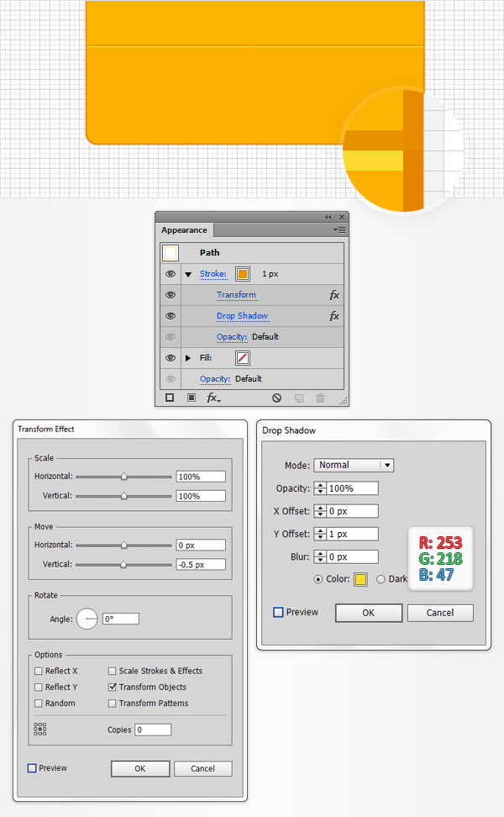This screenshot has height=817, width=504.
Task: Click the fx icon on Drop Shadow row
Action: coord(334,316)
